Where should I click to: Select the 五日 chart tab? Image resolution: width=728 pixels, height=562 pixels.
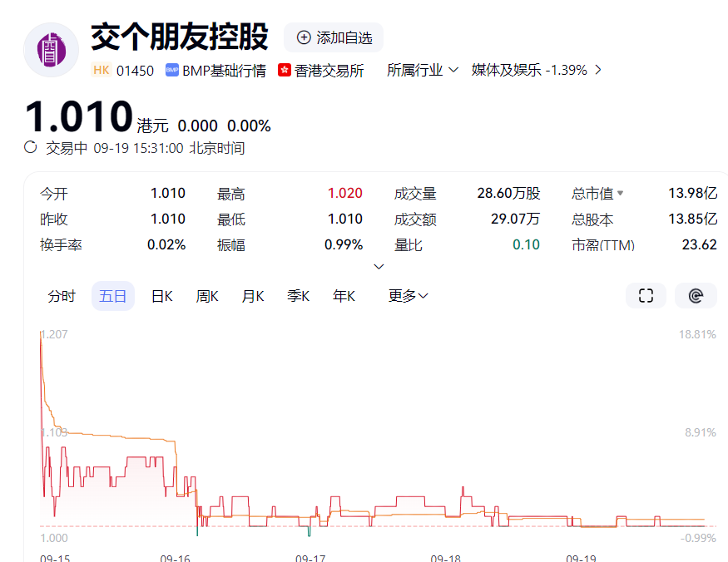[112, 296]
